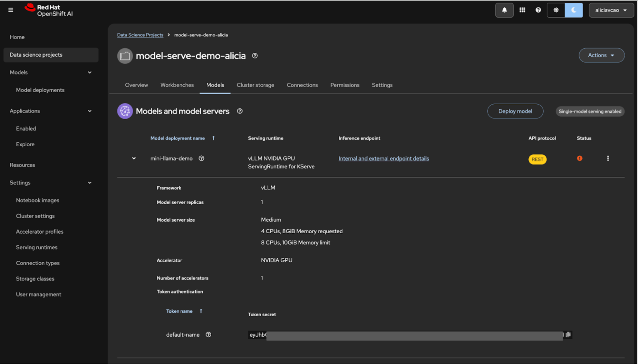
Task: Switch to dark theme
Action: click(574, 10)
